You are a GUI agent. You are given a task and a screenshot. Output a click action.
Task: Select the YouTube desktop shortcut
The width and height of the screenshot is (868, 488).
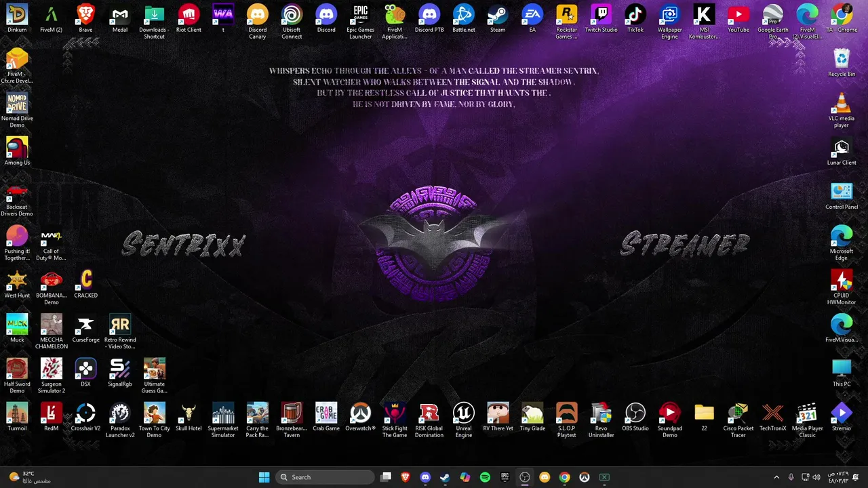pos(738,18)
